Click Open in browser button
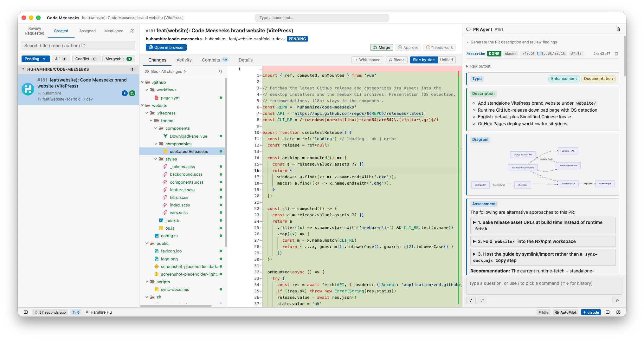Screen dimensions: 644x340 pyautogui.click(x=166, y=47)
